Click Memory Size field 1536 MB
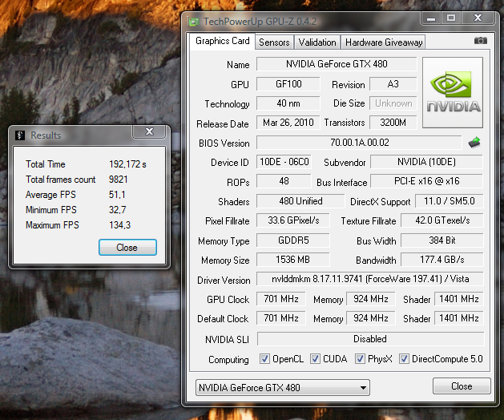This screenshot has height=420, width=504. (293, 260)
